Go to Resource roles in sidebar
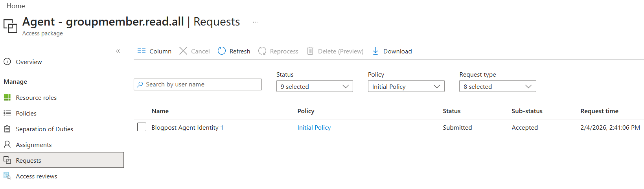644x189 pixels. click(36, 98)
